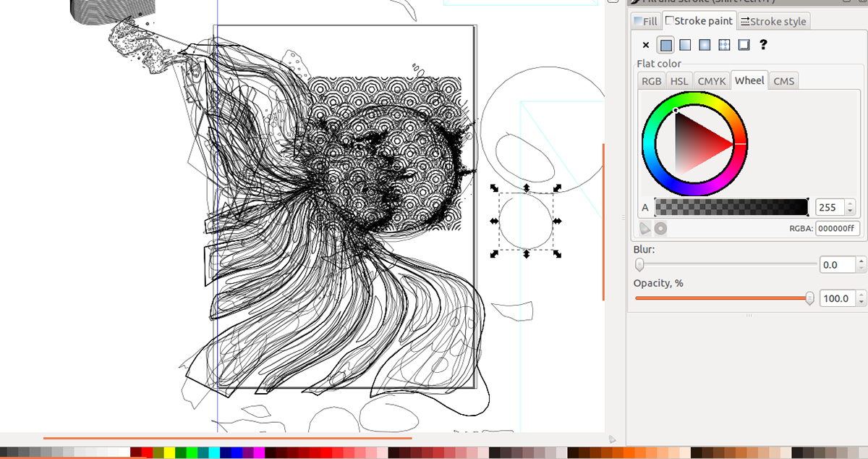Click the right-middle scale handle of selected circle
The width and height of the screenshot is (868, 459).
click(558, 221)
